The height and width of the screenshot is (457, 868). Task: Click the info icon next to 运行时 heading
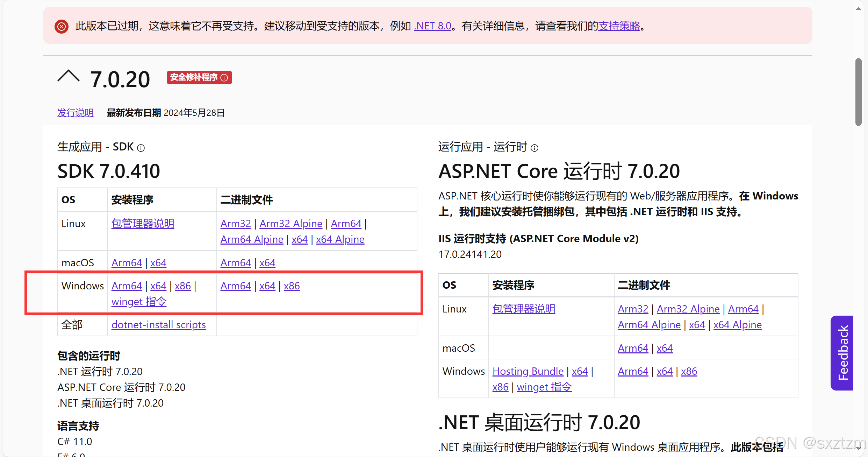[535, 148]
